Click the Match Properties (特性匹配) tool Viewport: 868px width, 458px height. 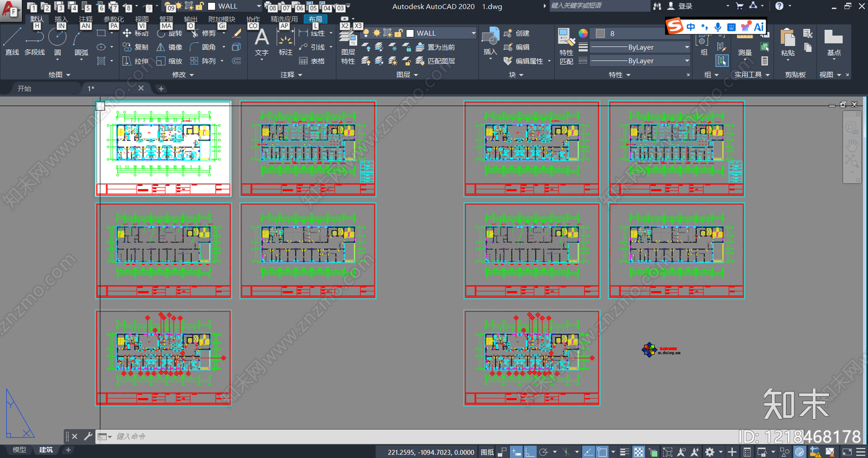coord(566,47)
